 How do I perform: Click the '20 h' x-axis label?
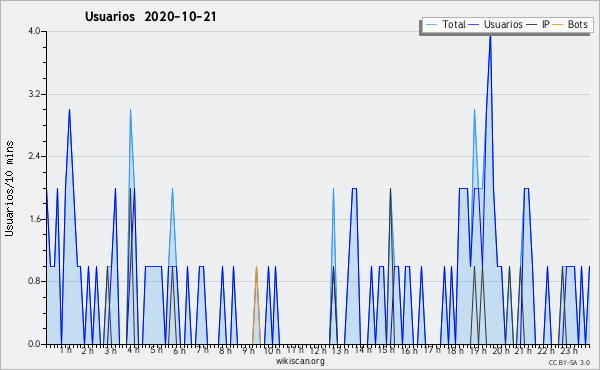[501, 351]
